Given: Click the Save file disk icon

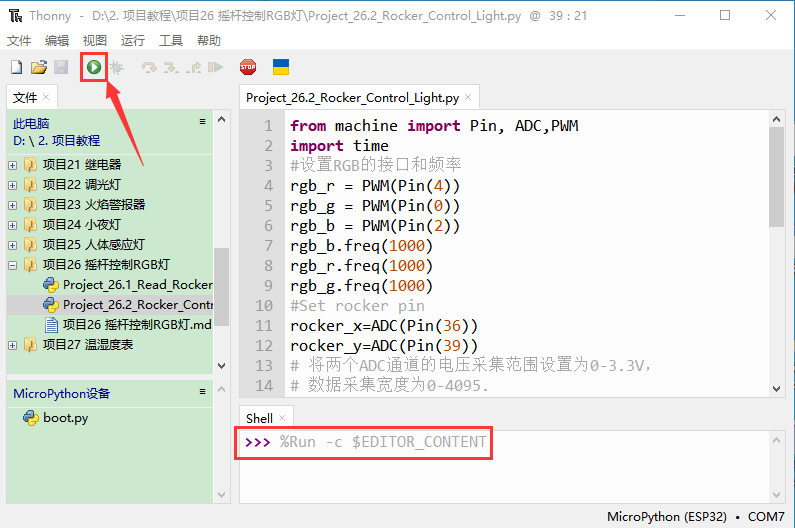Looking at the screenshot, I should point(61,67).
